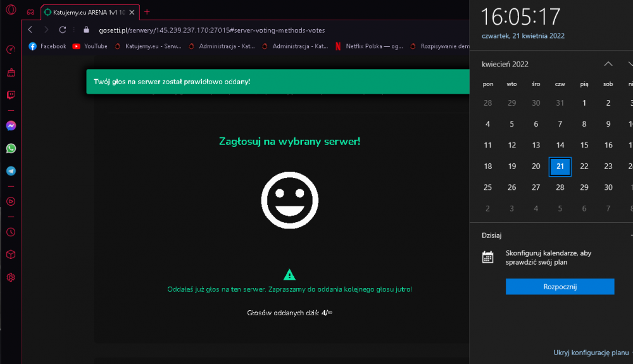Click the 16:05:17 clock display

[x=520, y=17]
